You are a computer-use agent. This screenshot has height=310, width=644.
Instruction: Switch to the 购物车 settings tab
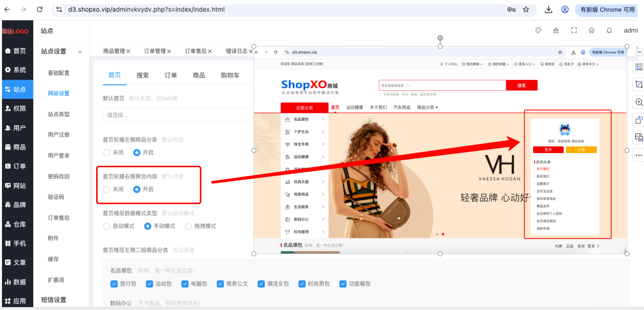[230, 75]
